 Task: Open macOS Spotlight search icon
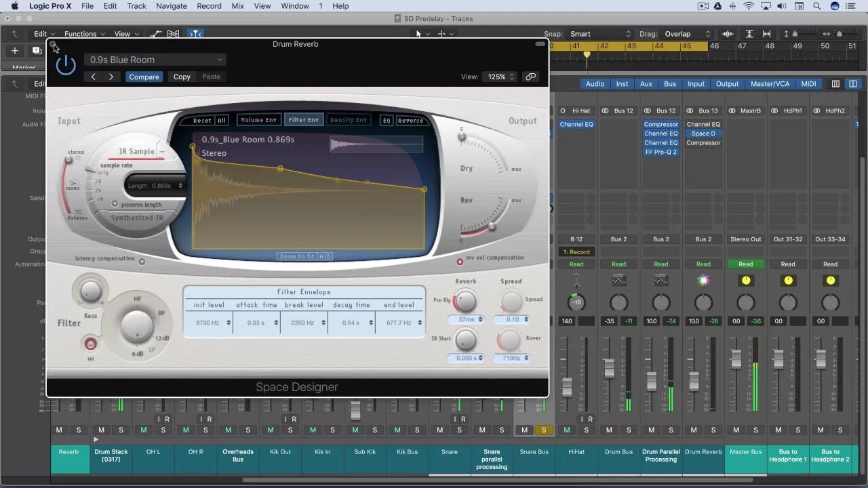click(x=818, y=6)
